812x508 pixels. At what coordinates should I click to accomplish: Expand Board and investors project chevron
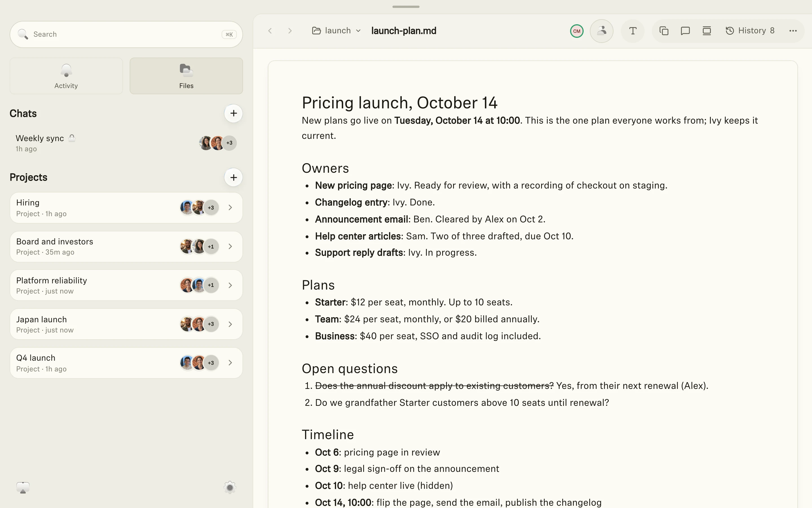[x=230, y=247]
